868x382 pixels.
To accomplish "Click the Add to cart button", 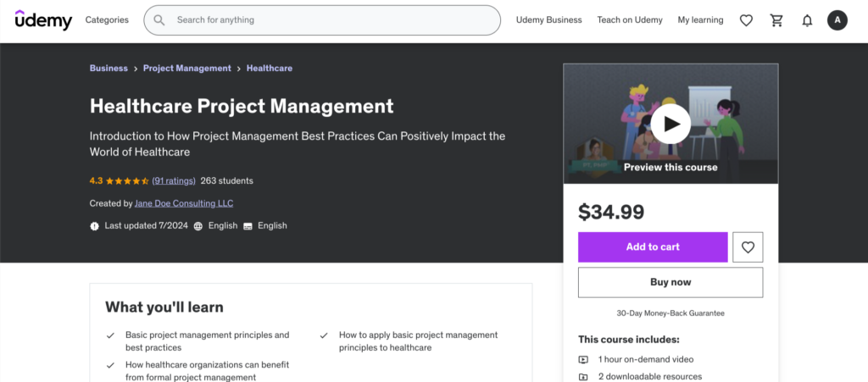I will [x=653, y=247].
